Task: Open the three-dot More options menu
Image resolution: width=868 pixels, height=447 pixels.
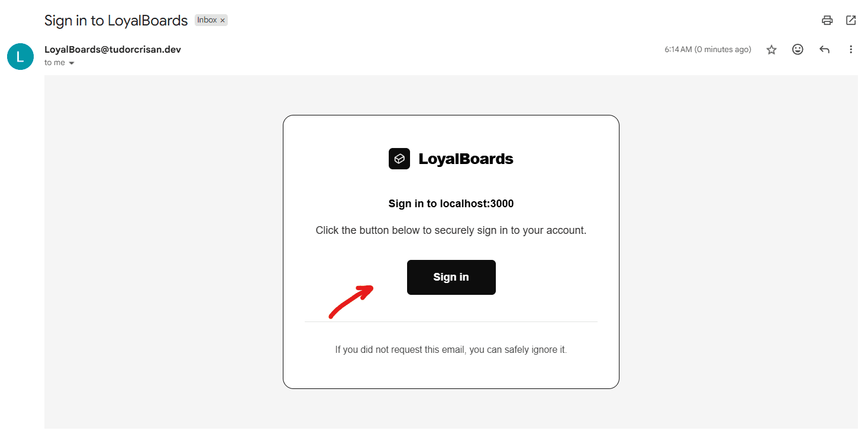Action: (851, 50)
